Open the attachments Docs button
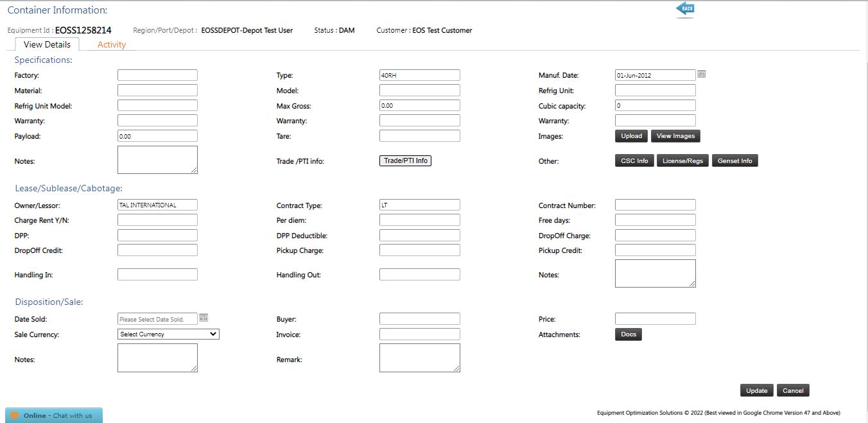The image size is (868, 423). [628, 334]
